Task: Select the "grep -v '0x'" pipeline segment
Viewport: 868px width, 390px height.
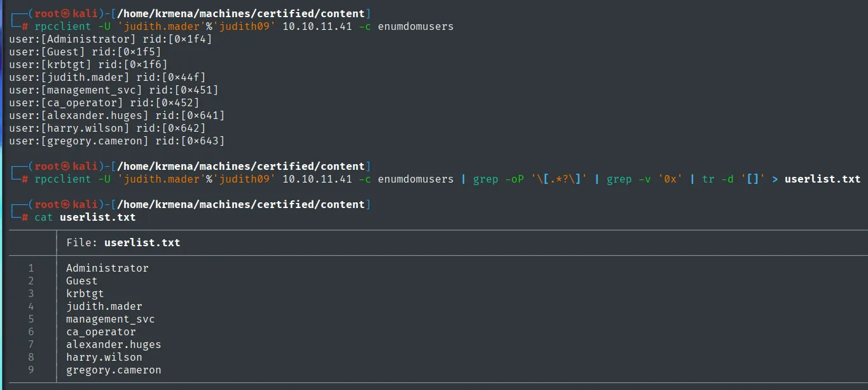Action: (x=644, y=179)
